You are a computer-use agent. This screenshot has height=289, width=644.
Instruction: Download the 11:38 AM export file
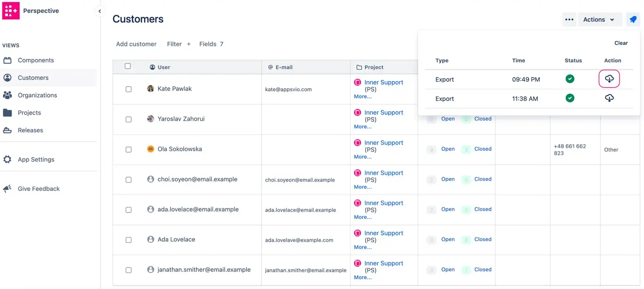tap(609, 98)
